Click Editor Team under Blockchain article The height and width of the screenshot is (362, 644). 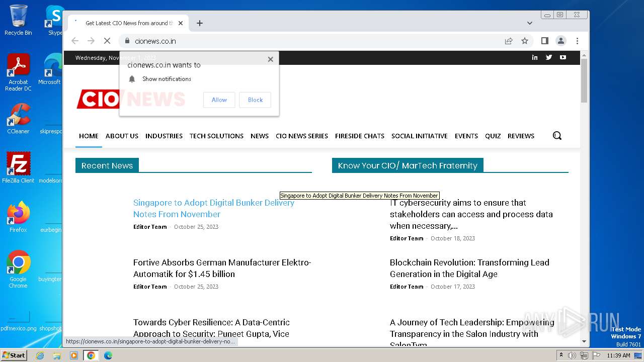pyautogui.click(x=407, y=287)
